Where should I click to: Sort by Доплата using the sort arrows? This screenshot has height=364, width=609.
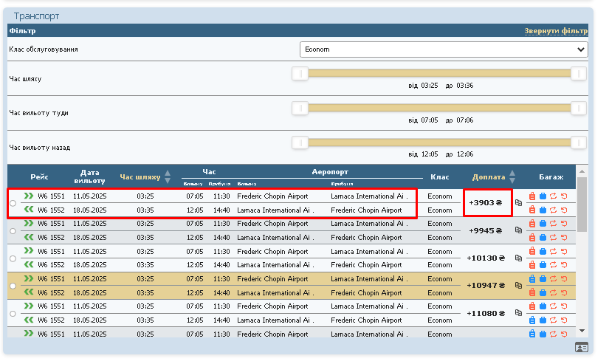(513, 177)
